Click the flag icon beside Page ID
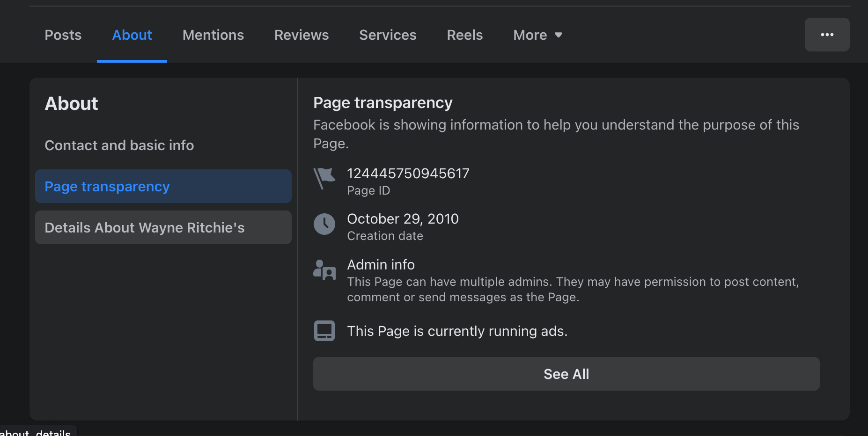 tap(324, 178)
